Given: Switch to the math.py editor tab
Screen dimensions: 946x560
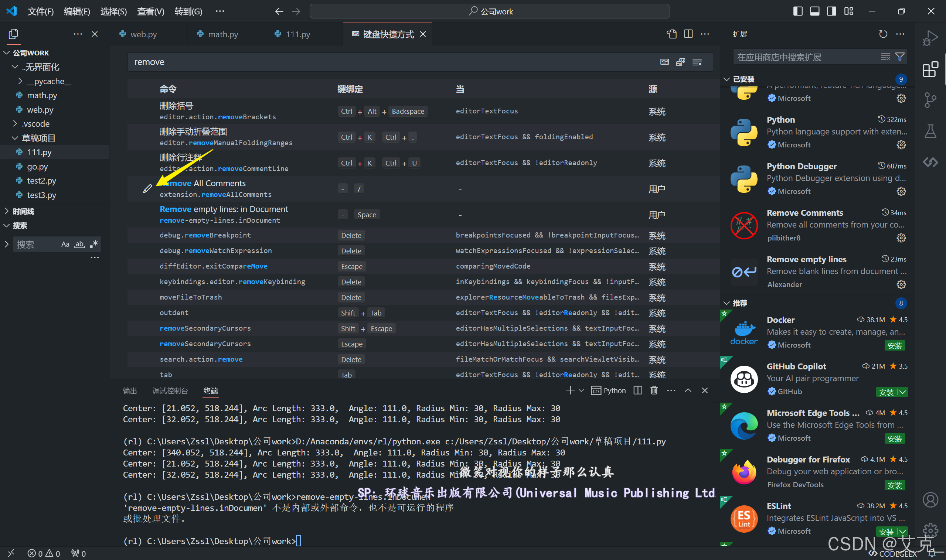Looking at the screenshot, I should tap(223, 34).
